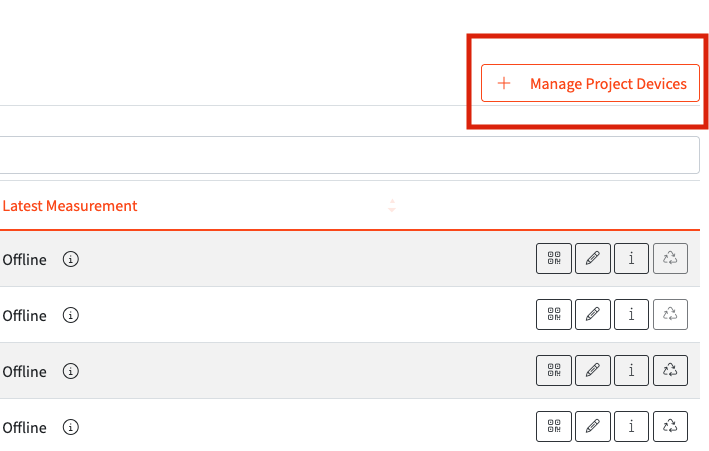The height and width of the screenshot is (451, 709).
Task: Click Offline status info icon in first row
Action: click(71, 260)
